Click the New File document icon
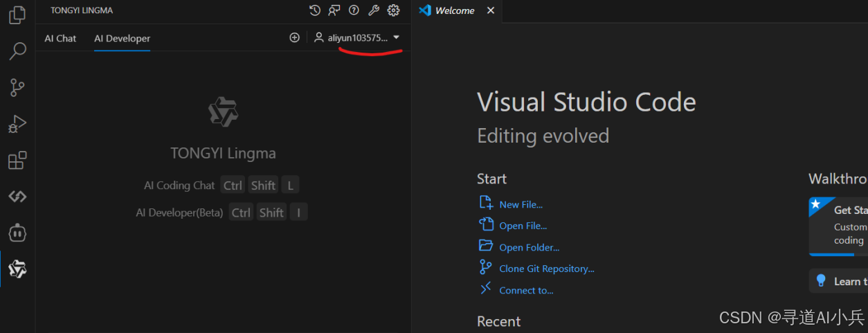The width and height of the screenshot is (868, 333). pos(486,203)
